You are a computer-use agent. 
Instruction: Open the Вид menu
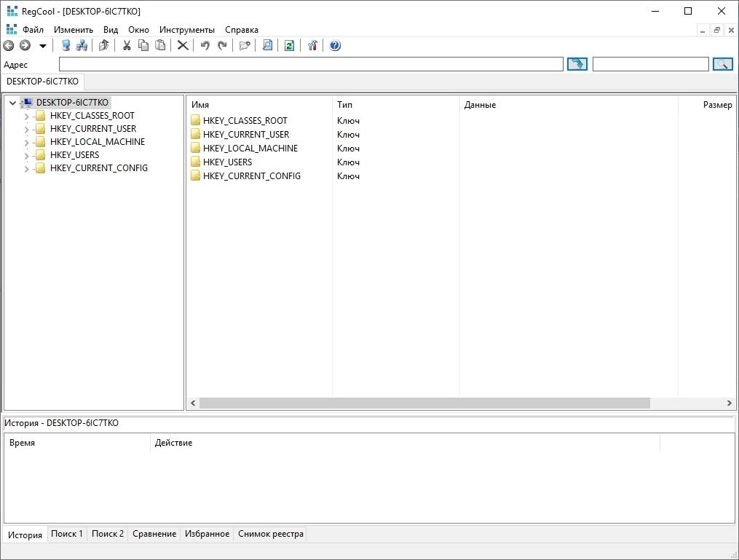(111, 30)
